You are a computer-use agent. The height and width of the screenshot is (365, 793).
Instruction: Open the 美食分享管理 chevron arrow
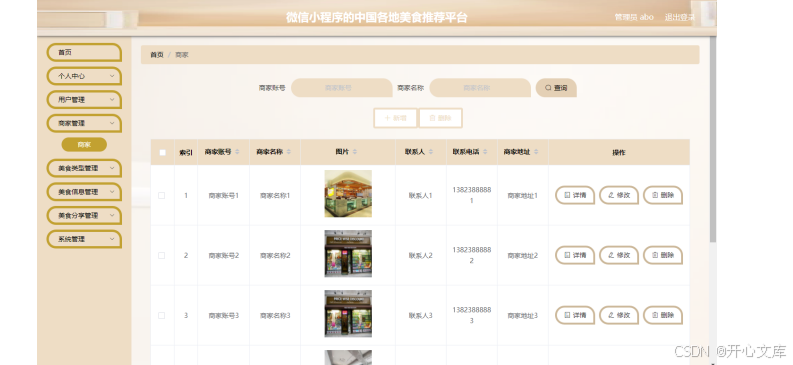[x=112, y=215]
